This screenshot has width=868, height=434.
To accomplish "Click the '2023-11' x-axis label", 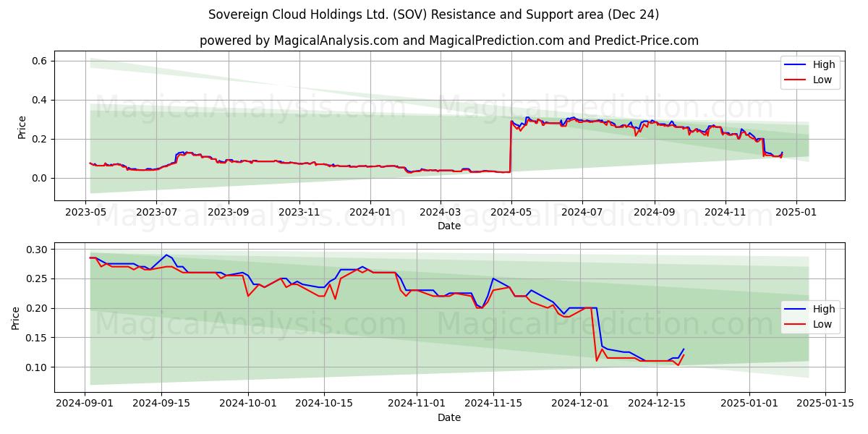I will [x=299, y=212].
